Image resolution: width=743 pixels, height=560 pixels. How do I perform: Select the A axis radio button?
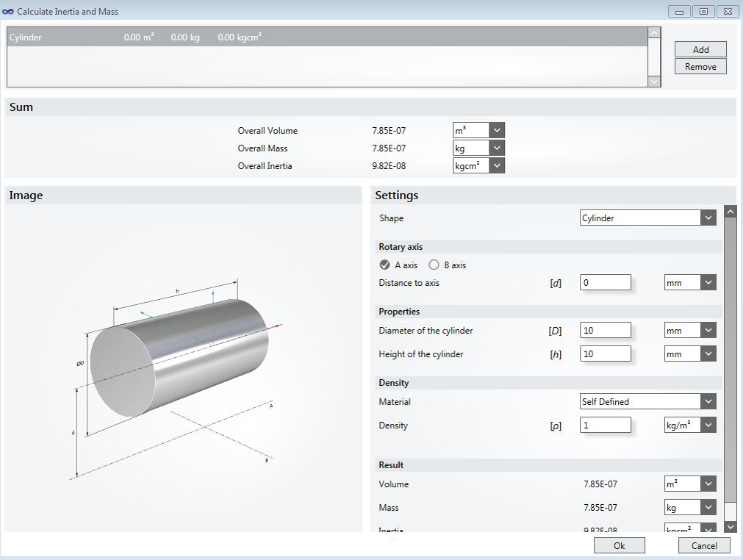(385, 265)
